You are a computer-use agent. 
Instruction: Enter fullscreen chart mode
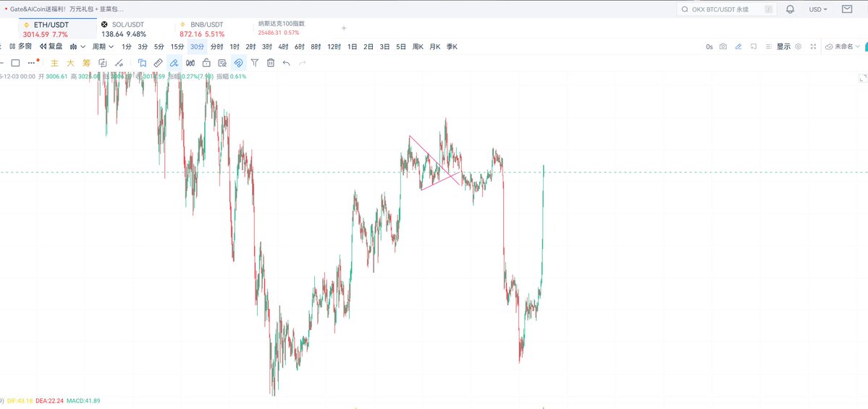[813, 46]
